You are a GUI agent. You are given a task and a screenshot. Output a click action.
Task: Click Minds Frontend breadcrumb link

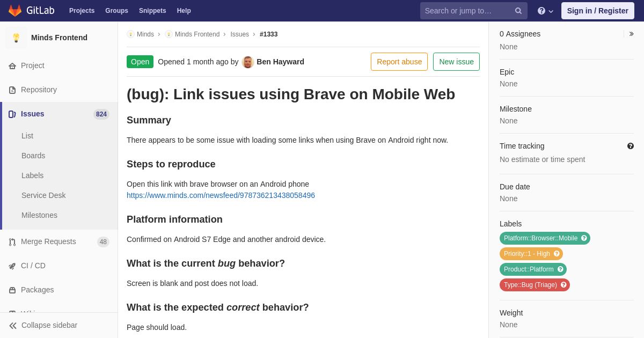(x=197, y=34)
